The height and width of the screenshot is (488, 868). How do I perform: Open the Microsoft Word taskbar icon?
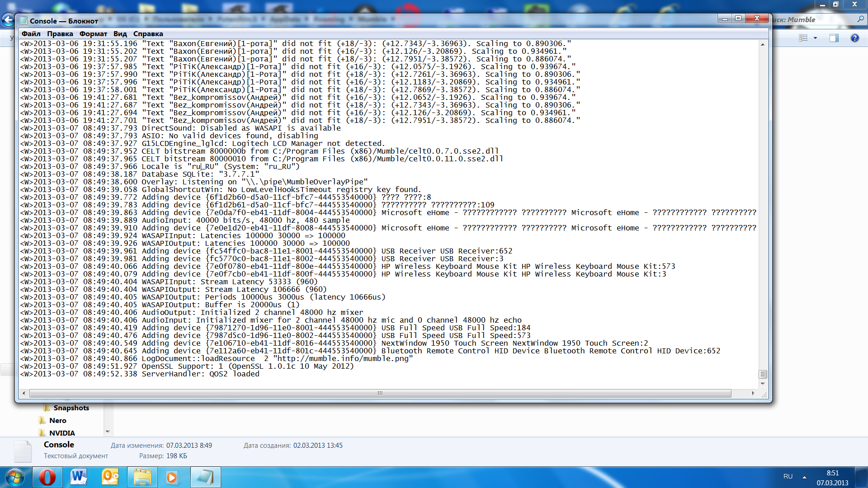tap(79, 477)
